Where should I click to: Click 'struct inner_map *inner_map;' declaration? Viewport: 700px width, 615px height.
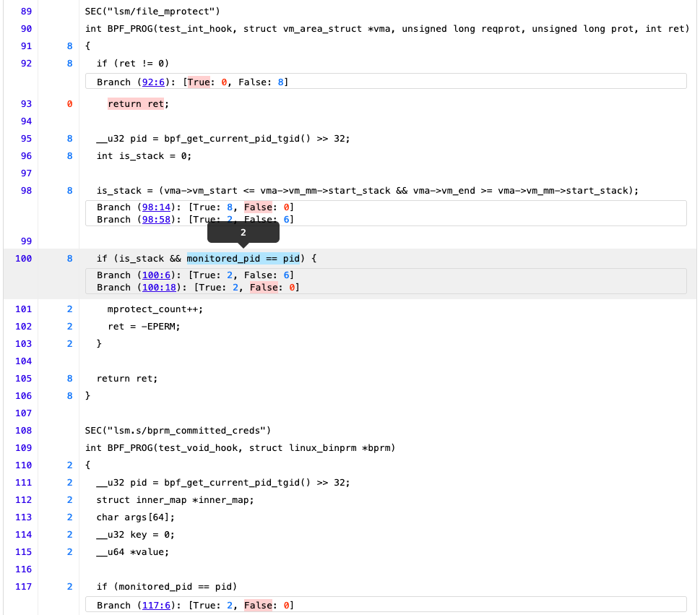176,500
